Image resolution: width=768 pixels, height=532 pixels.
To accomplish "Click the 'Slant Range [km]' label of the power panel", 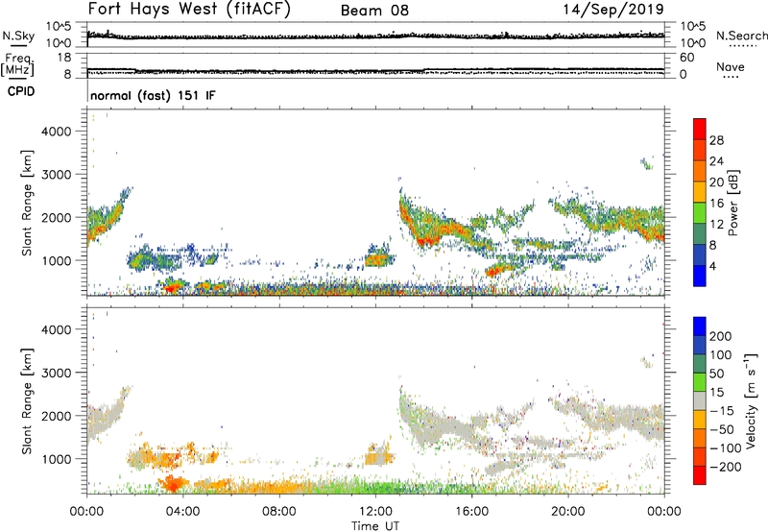I will (x=27, y=203).
